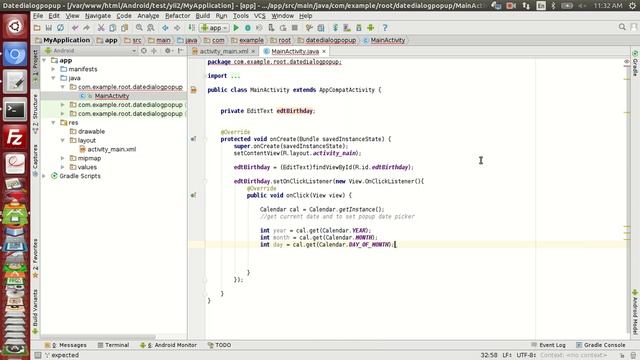
Task: Click the Find magnifier icon
Action: tap(139, 28)
